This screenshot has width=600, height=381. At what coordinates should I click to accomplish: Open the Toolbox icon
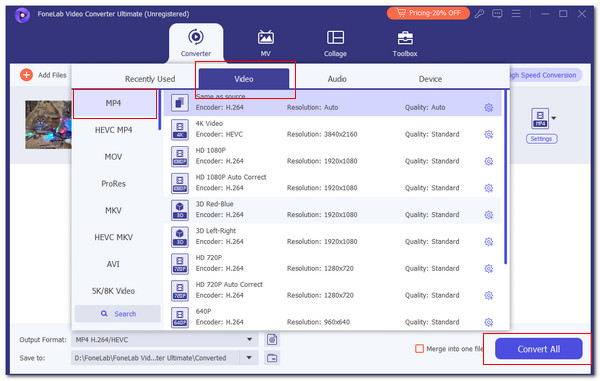coord(405,37)
